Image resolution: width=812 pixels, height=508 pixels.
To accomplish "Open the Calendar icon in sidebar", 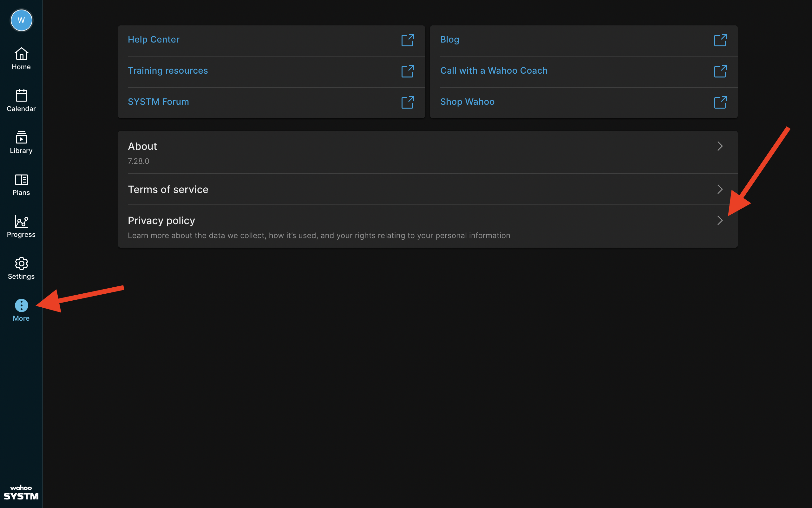I will [21, 96].
